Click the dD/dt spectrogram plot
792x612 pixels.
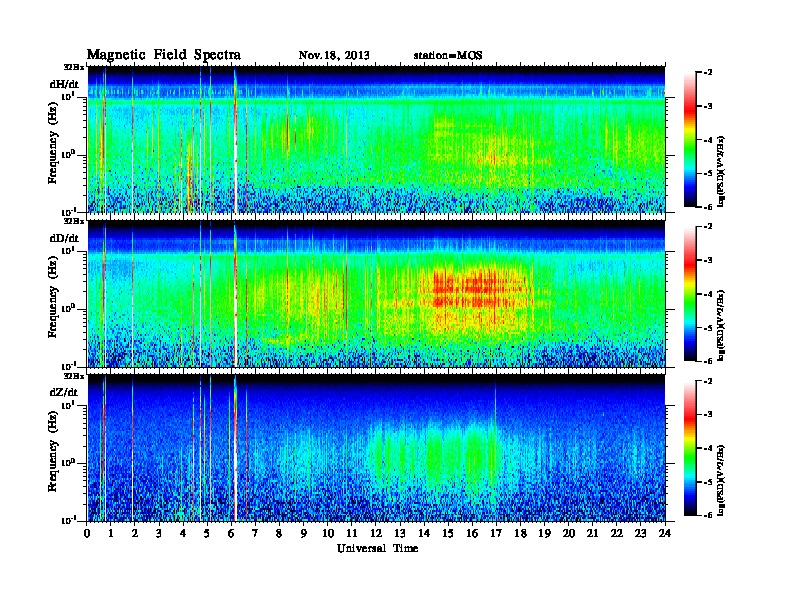point(376,293)
